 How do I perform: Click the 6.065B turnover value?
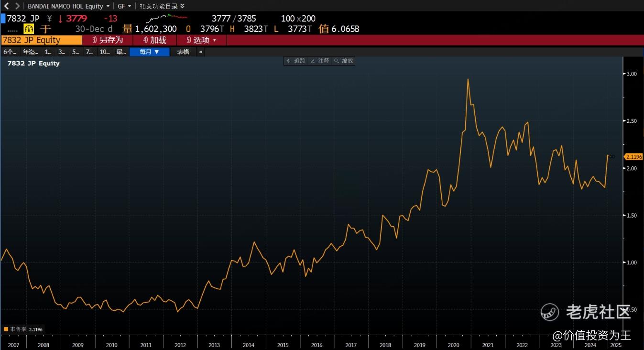click(x=345, y=29)
